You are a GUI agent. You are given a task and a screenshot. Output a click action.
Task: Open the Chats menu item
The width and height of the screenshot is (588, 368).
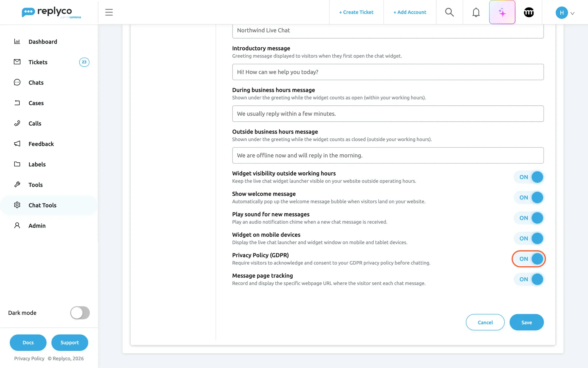pos(49,82)
